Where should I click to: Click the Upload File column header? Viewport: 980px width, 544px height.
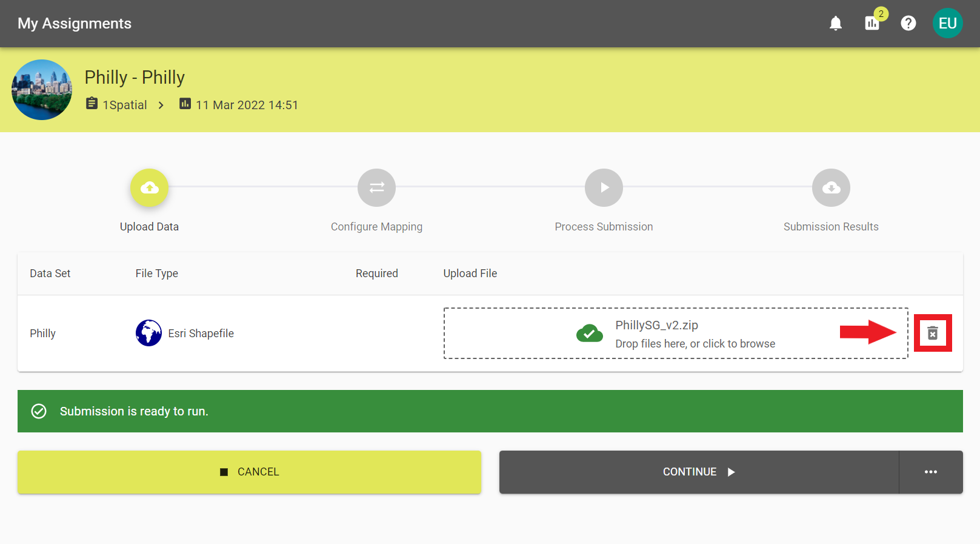(x=470, y=274)
